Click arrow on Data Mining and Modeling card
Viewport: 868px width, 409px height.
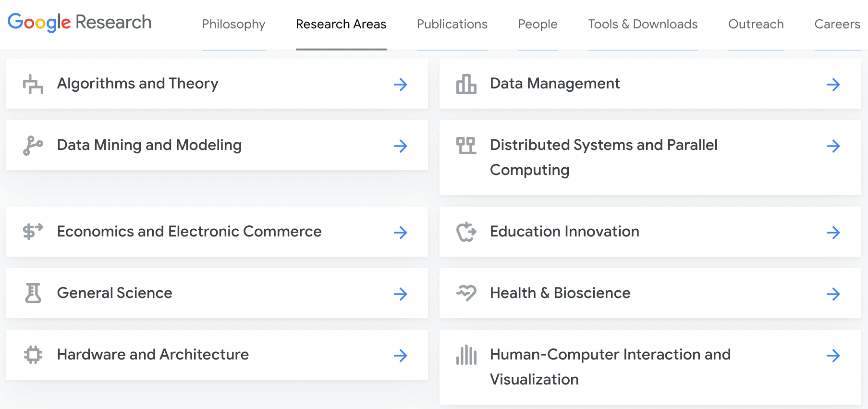pyautogui.click(x=401, y=146)
